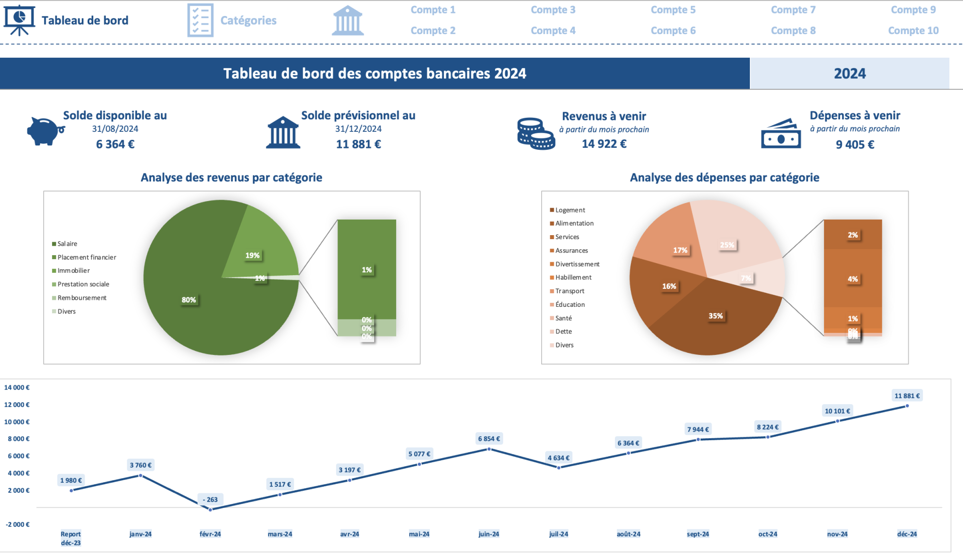963x560 pixels.
Task: Click the coin stack icon for Revenus à venir
Action: [x=536, y=132]
